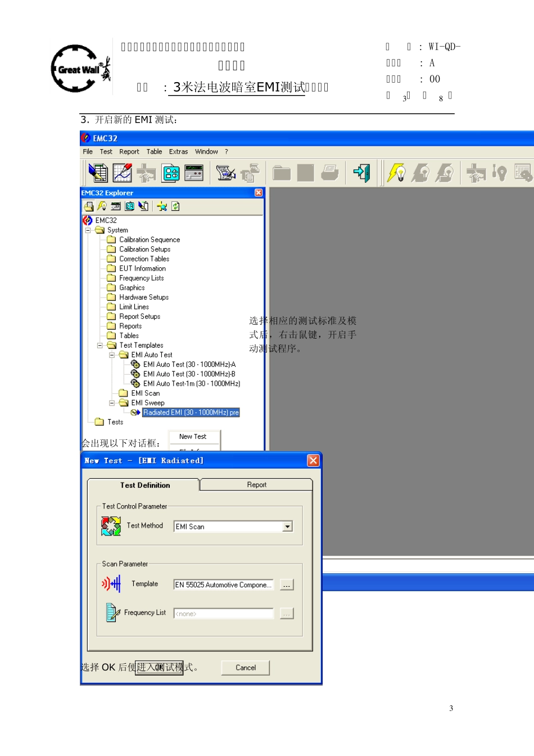The height and width of the screenshot is (756, 534).
Task: Collapse the EMI Sweep folder
Action: click(111, 403)
